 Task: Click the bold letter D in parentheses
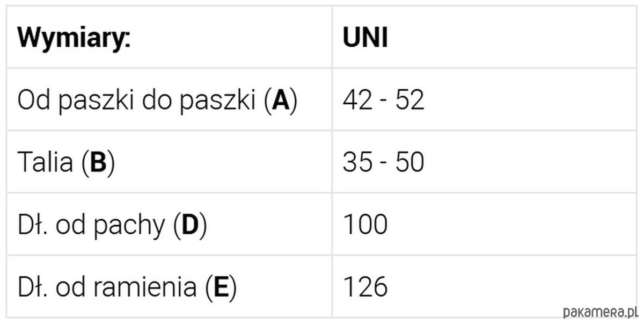(191, 225)
